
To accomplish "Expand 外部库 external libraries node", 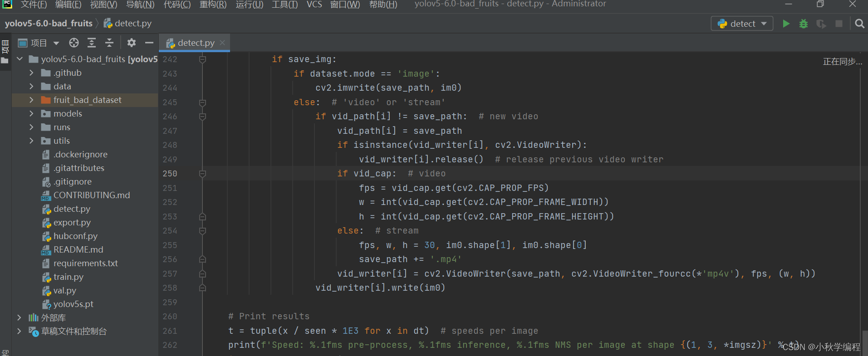I will coord(19,317).
